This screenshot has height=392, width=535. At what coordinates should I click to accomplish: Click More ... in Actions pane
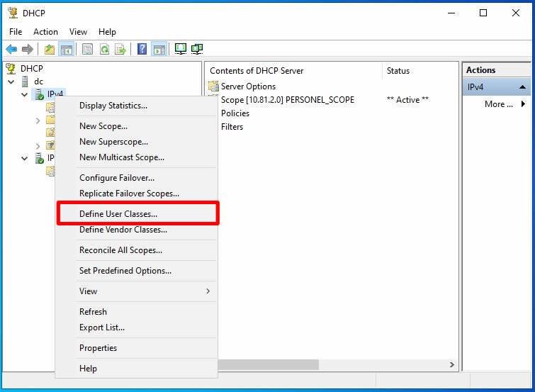click(x=498, y=104)
